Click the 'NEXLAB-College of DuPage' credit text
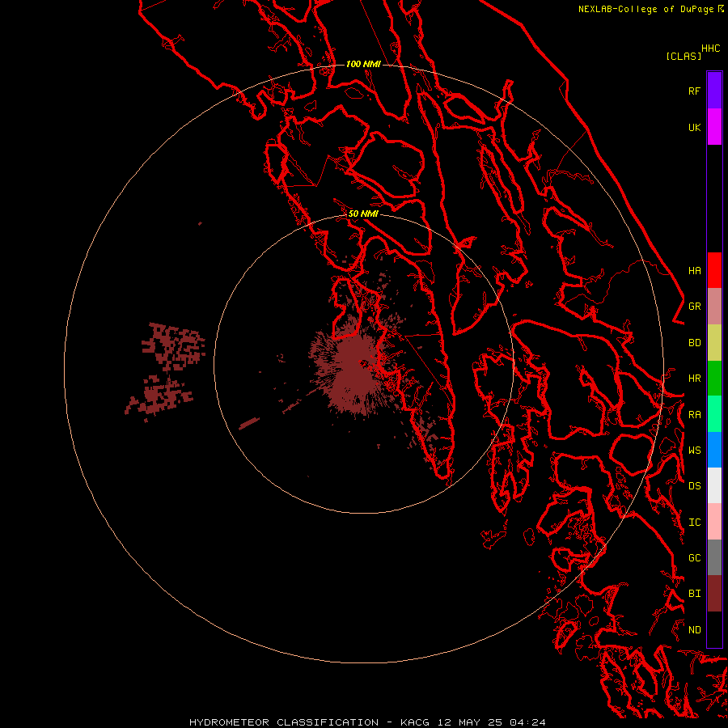 [x=647, y=9]
